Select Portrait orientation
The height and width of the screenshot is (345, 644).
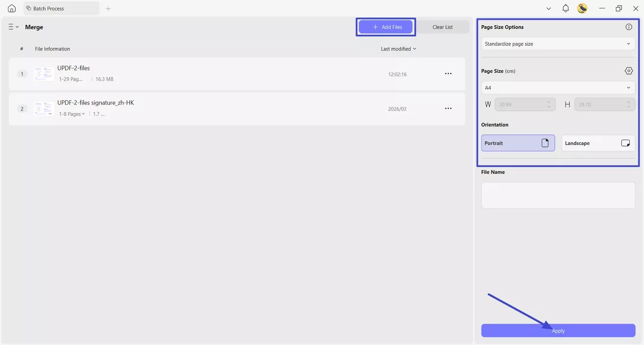(x=518, y=143)
